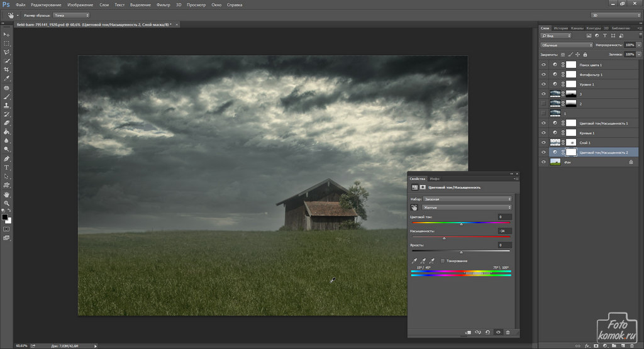Toggle Quick Mask mode

[6, 229]
